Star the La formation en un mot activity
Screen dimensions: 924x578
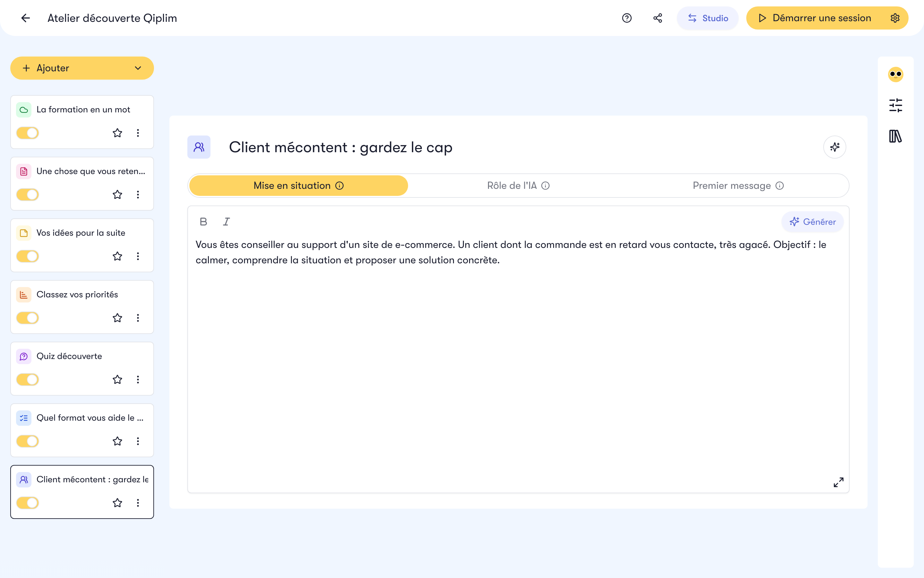[117, 133]
